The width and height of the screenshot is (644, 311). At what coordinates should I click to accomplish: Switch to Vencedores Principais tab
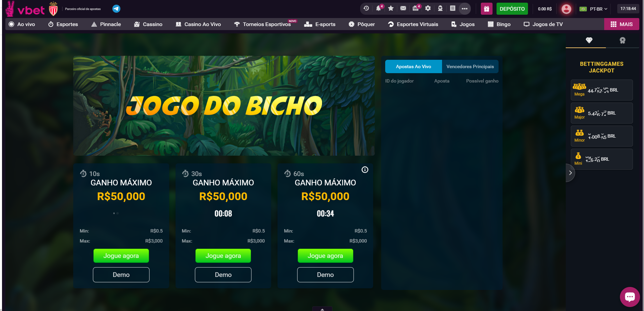[470, 66]
